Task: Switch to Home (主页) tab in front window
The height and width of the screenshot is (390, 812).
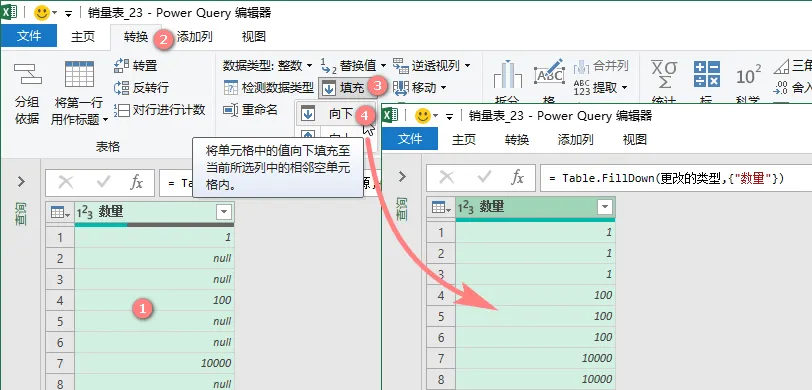Action: [x=463, y=139]
